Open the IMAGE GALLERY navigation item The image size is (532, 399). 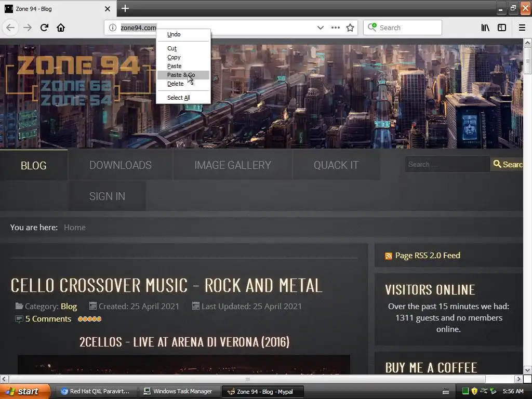coord(233,165)
